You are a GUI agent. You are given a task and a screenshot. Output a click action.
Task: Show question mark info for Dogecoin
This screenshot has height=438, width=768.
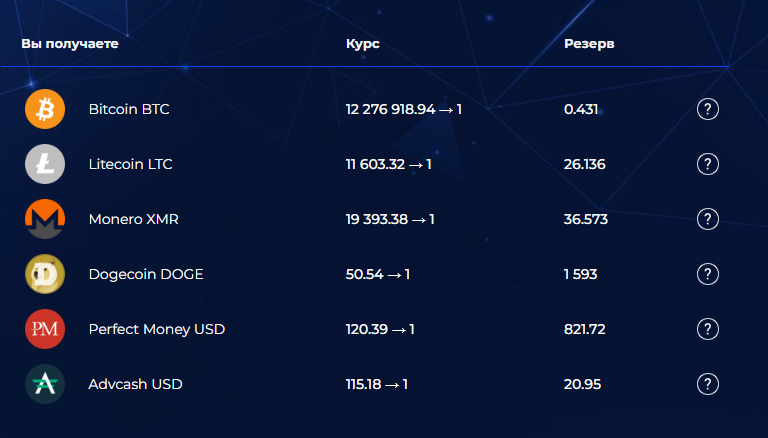point(708,274)
